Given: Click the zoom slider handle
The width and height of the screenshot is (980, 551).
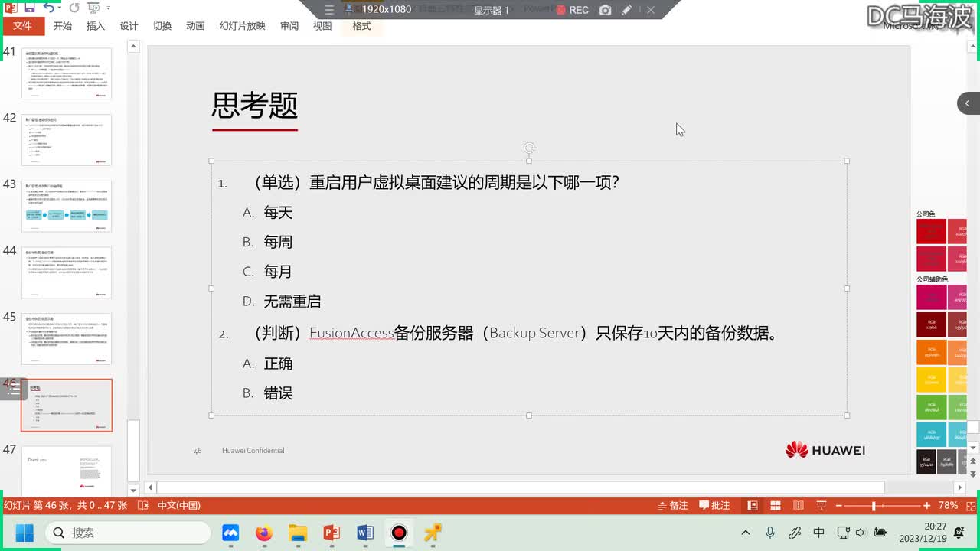Looking at the screenshot, I should coord(874,506).
